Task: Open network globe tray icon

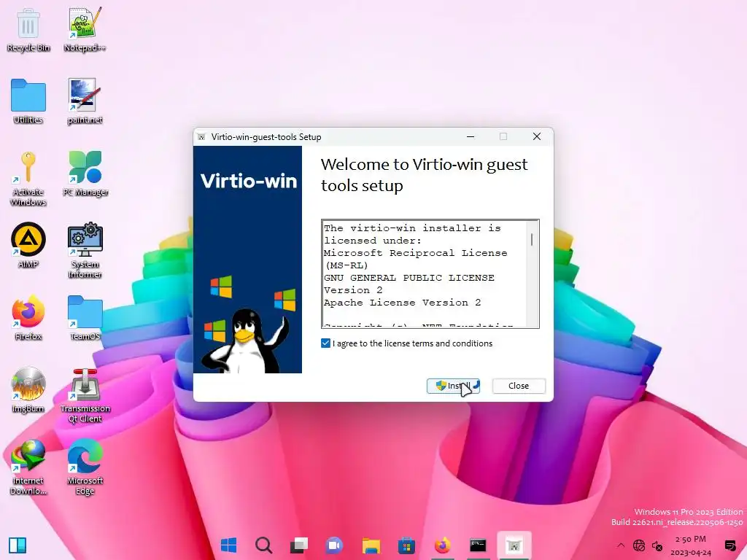Action: (x=639, y=545)
